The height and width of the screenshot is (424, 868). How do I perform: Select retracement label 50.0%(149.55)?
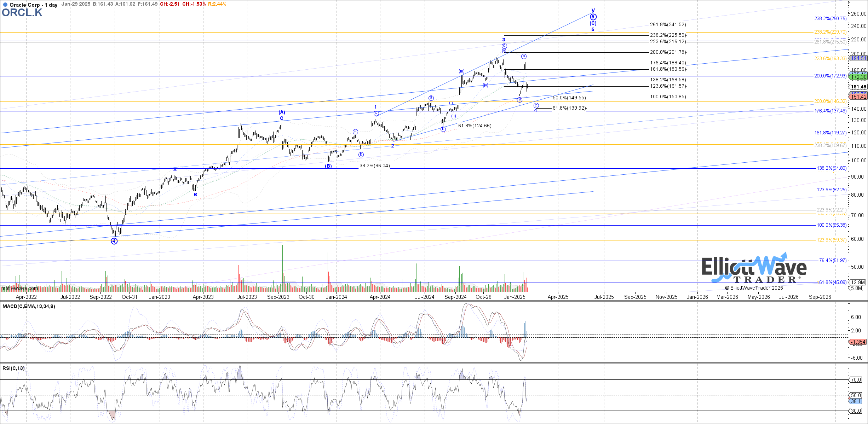569,98
